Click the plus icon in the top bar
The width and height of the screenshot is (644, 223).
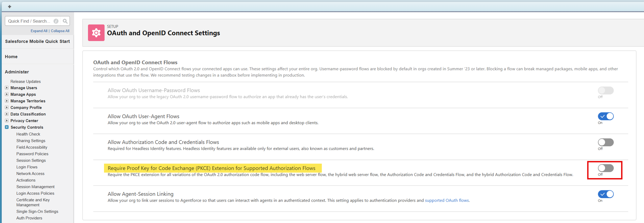(x=10, y=7)
